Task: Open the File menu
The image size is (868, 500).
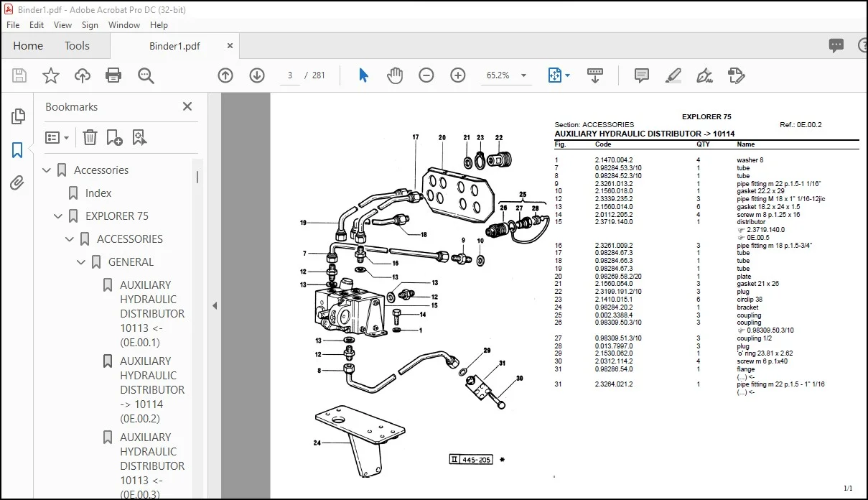Action: (x=13, y=24)
